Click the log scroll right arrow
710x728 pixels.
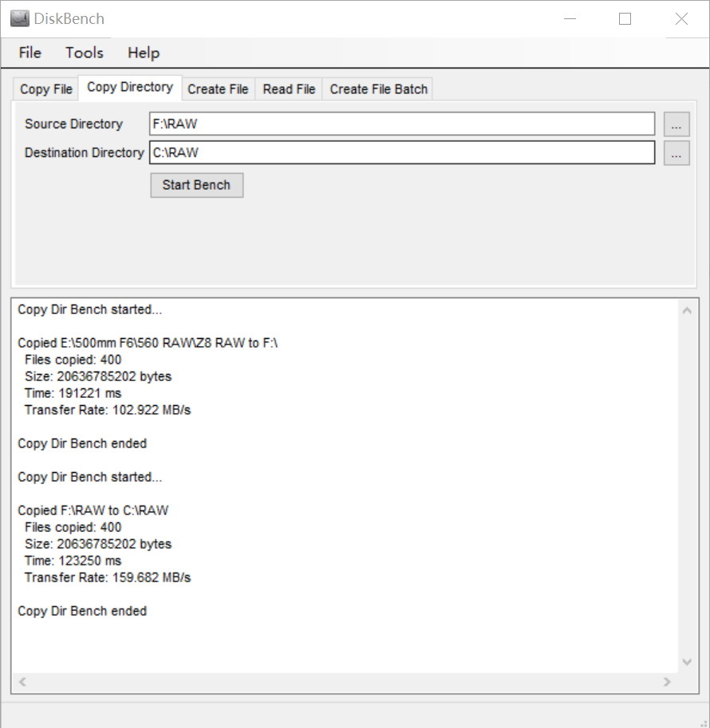667,682
